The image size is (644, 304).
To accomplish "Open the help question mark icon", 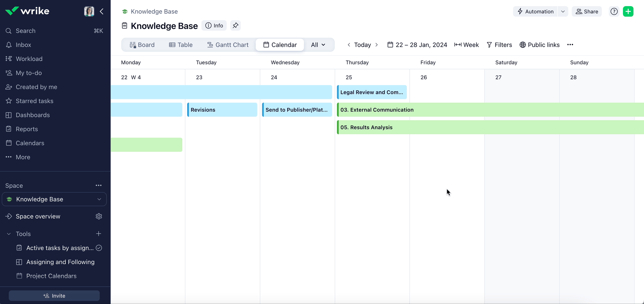I will tap(614, 11).
